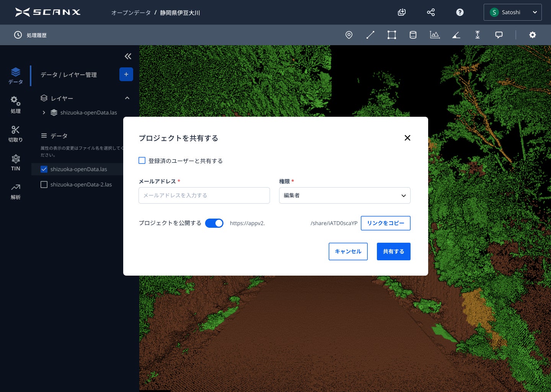The height and width of the screenshot is (392, 551).
Task: Select the line measurement tool
Action: coord(370,35)
